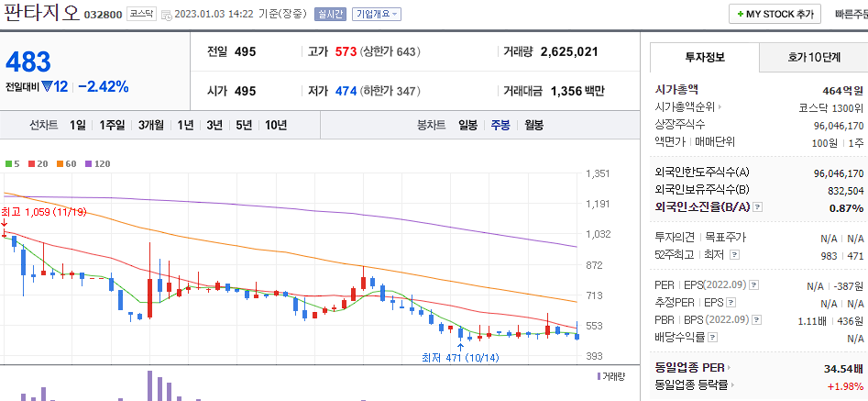Image resolution: width=868 pixels, height=401 pixels.
Task: Show the 주봉 weekly candle chart
Action: point(500,125)
